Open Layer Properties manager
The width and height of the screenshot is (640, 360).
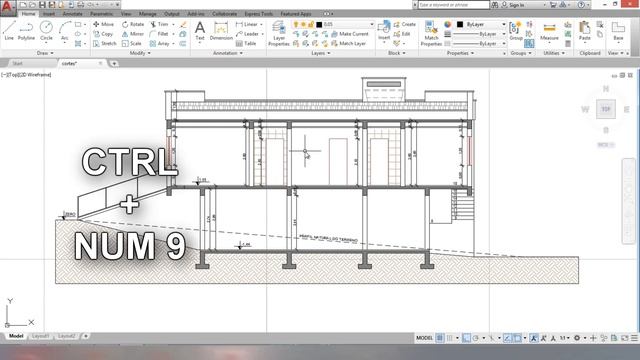279,33
